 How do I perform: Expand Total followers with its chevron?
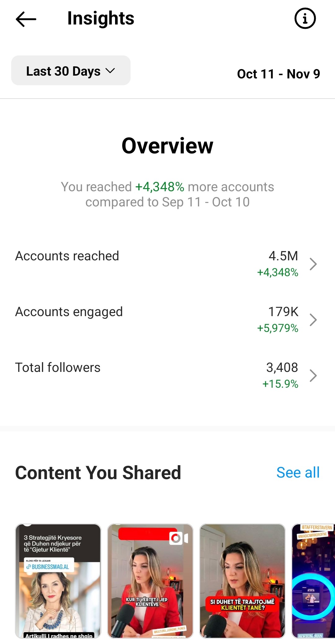313,376
